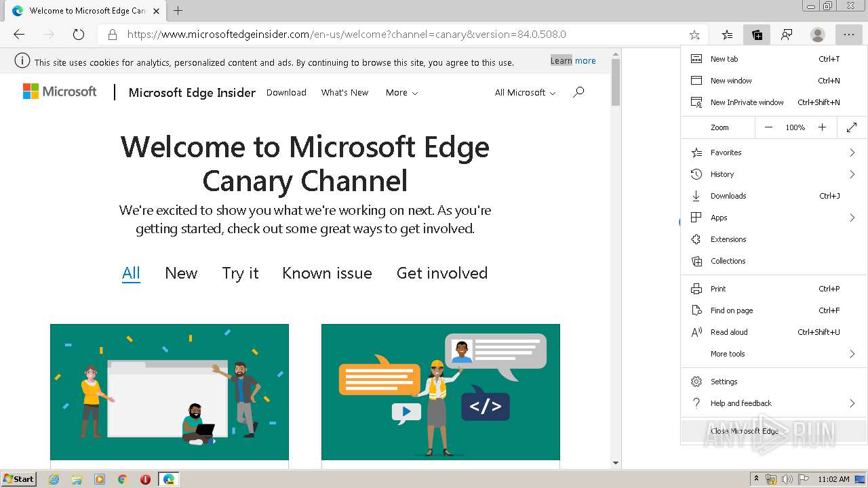Viewport: 868px width, 488px height.
Task: Select Print in the menu
Action: point(774,289)
